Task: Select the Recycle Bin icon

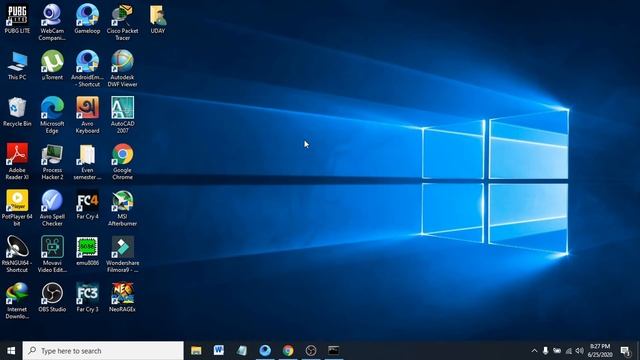Action: (x=17, y=112)
